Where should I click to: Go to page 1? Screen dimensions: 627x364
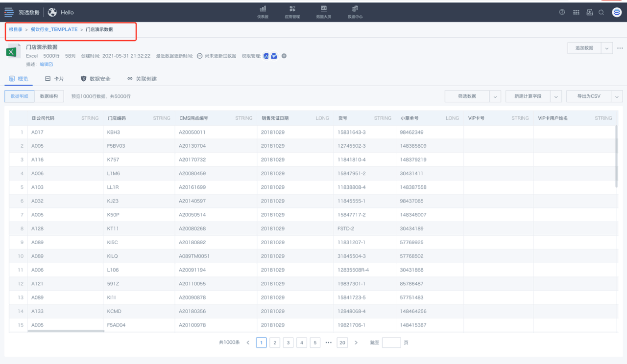click(x=262, y=342)
